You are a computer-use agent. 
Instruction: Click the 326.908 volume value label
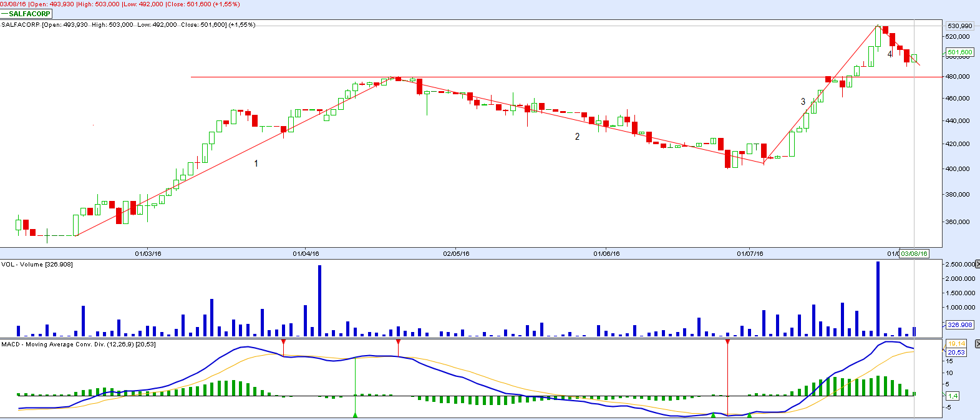tap(959, 325)
